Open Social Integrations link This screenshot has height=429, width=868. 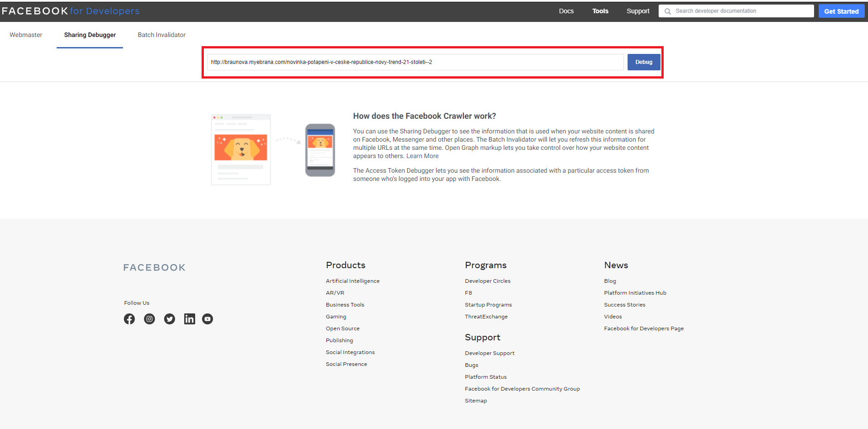click(350, 352)
